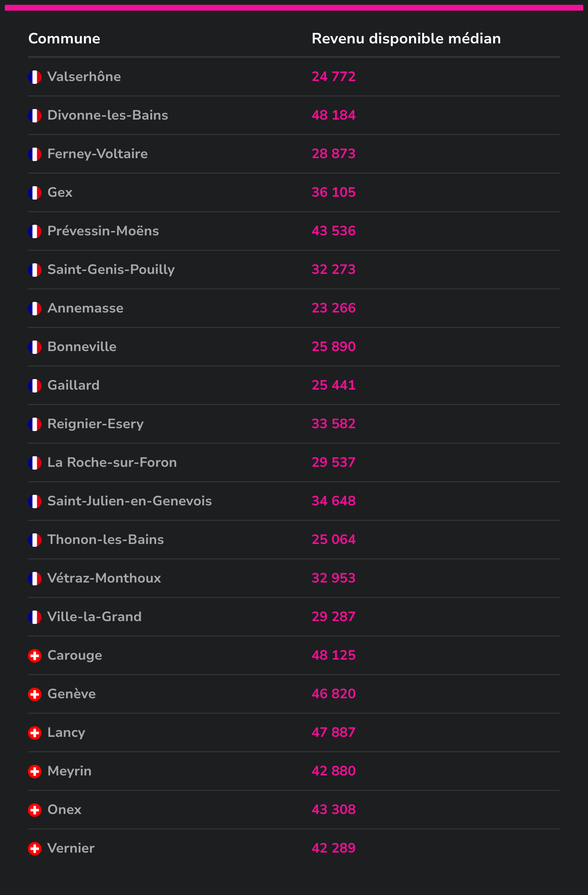Click the Swiss flag next to Genève
Image resolution: width=588 pixels, height=895 pixels.
(35, 694)
